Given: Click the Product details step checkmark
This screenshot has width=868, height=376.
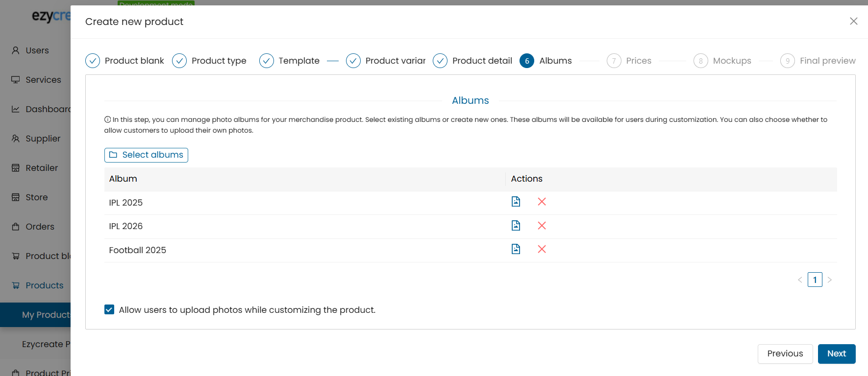Looking at the screenshot, I should tap(440, 61).
